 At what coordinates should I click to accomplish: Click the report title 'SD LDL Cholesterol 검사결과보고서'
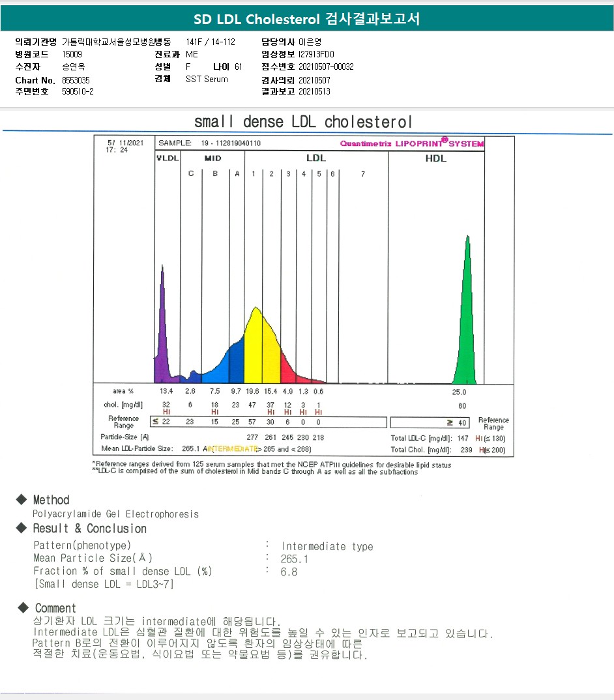307,19
